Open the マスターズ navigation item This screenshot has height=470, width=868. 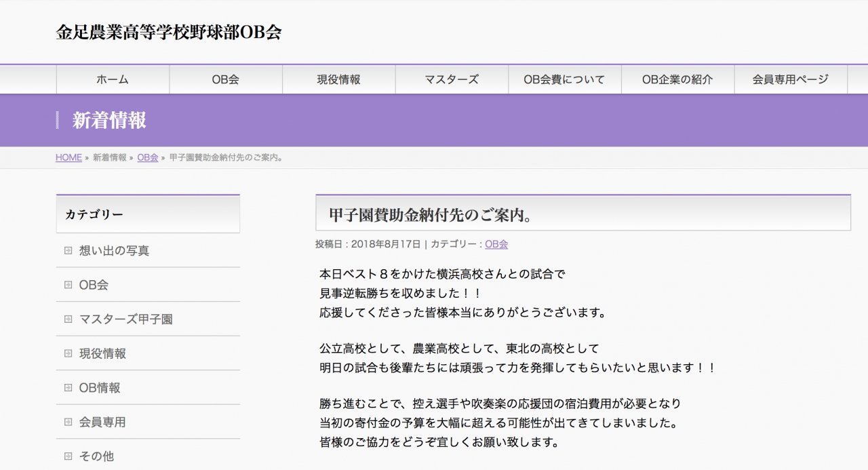451,79
